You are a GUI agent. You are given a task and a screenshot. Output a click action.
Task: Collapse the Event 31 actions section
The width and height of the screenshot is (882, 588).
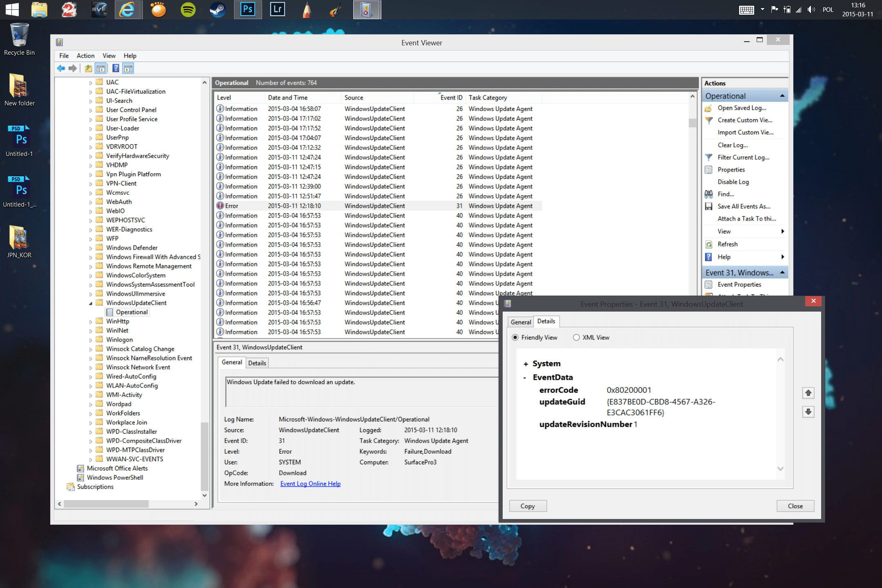[782, 272]
